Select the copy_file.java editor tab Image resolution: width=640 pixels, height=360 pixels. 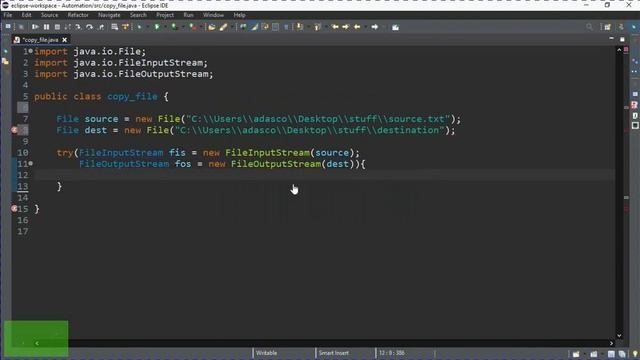point(40,40)
